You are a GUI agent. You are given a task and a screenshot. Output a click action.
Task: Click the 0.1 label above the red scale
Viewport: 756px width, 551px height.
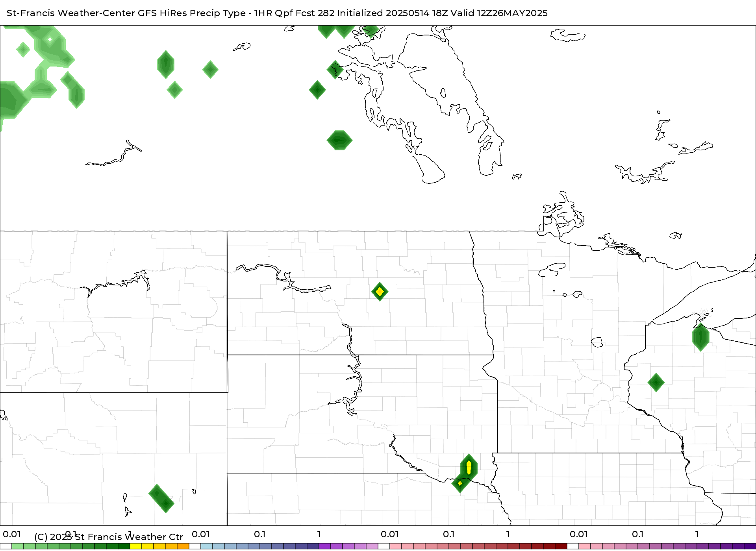[449, 534]
